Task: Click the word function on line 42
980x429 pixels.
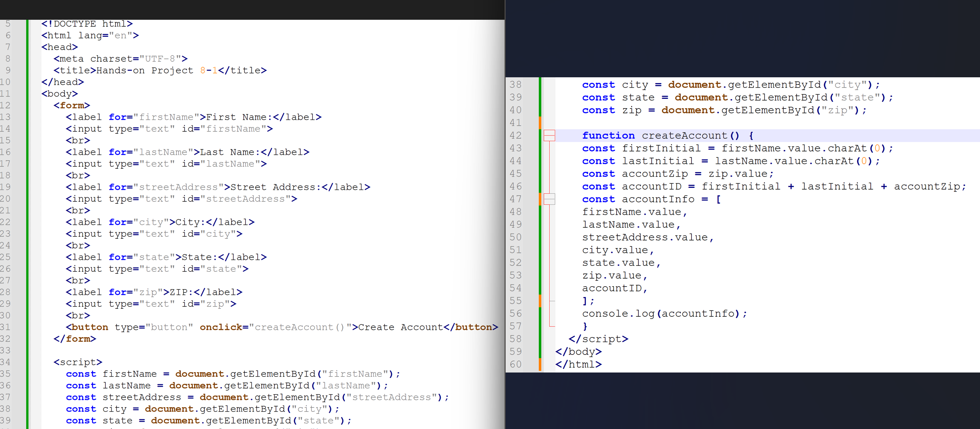Action: point(608,135)
